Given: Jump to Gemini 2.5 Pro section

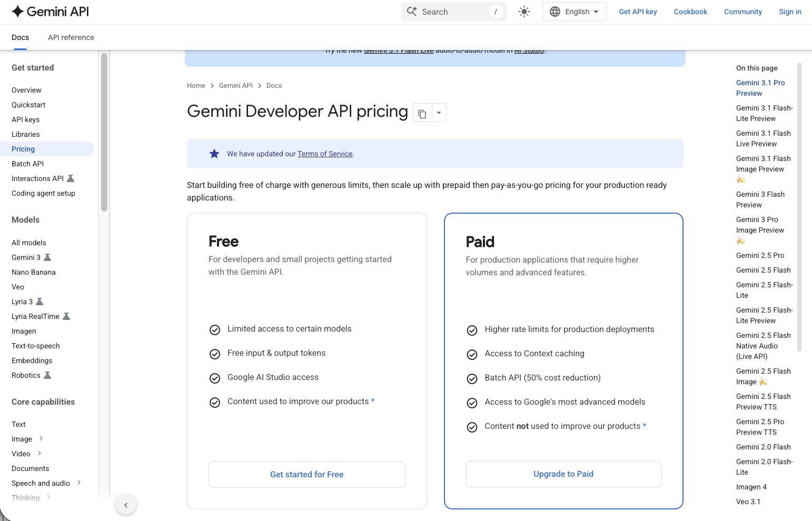Looking at the screenshot, I should coord(760,255).
